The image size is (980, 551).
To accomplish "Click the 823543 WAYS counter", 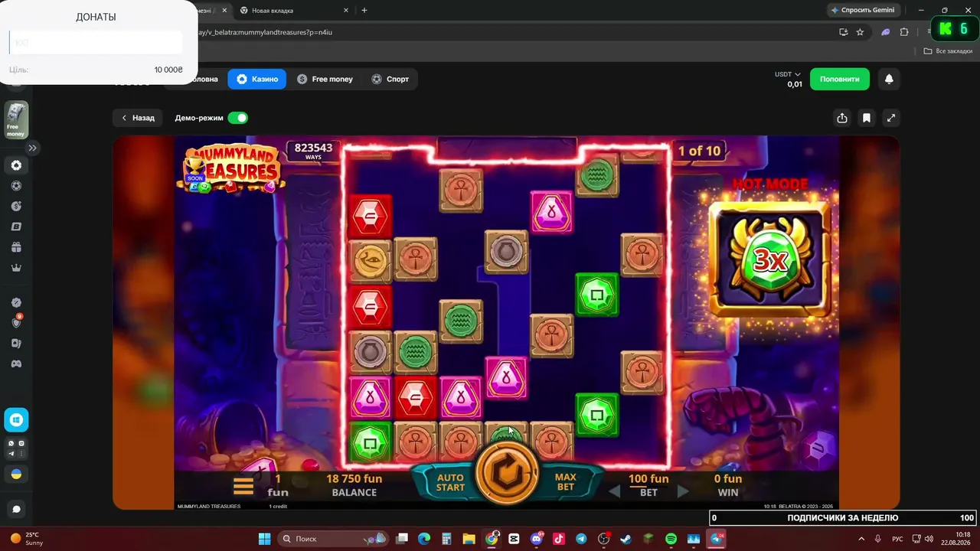I will pos(313,150).
